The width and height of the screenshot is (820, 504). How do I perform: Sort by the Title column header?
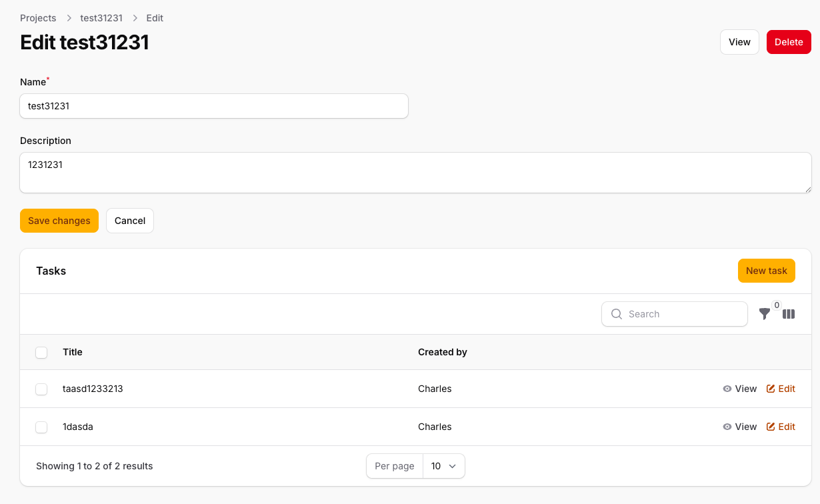click(73, 352)
